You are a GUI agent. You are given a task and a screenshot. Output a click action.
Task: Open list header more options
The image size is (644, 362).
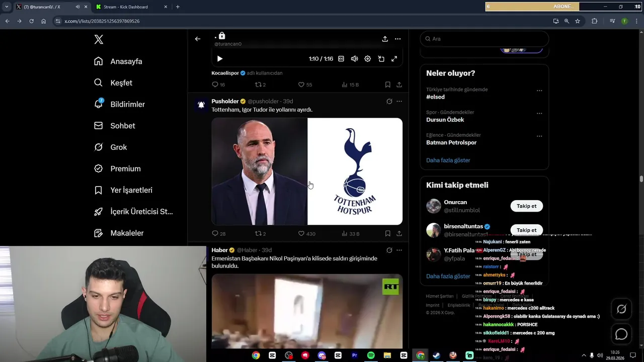click(x=398, y=39)
